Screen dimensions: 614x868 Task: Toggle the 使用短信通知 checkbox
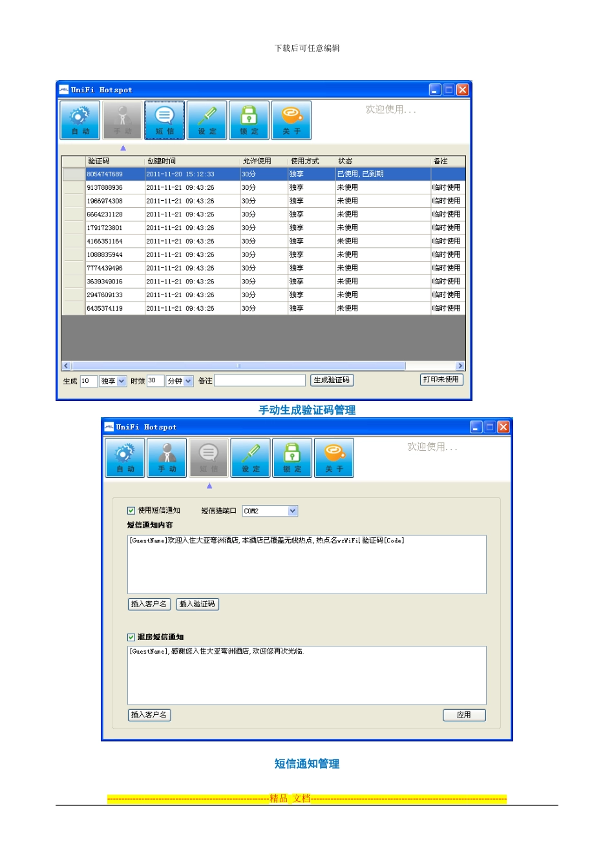coord(131,510)
